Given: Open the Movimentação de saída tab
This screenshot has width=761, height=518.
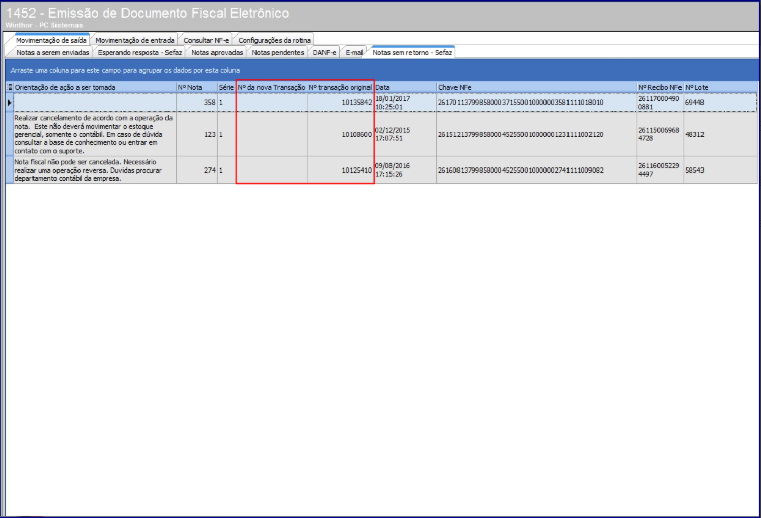Looking at the screenshot, I should (51, 40).
